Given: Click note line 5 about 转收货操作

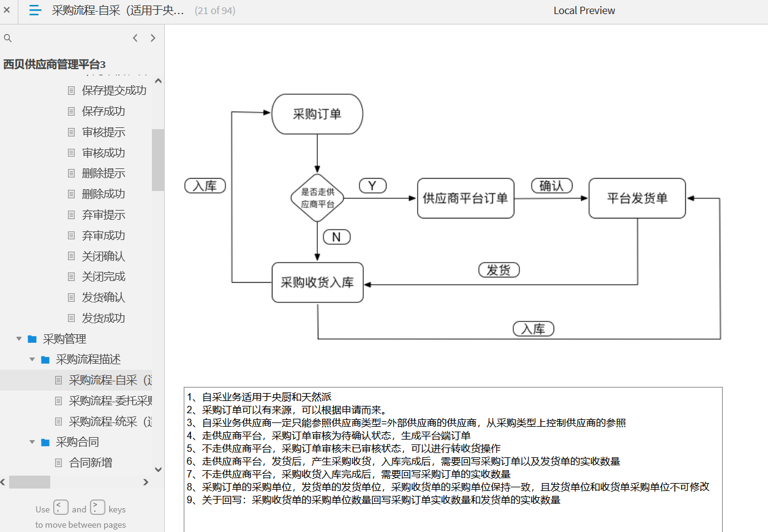Looking at the screenshot, I should coord(344,449).
